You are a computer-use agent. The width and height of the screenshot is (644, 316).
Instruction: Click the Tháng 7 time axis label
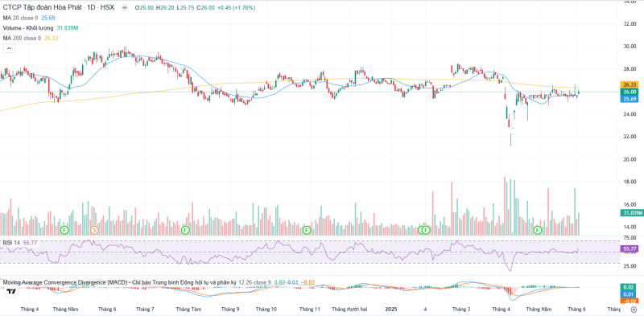(145, 309)
